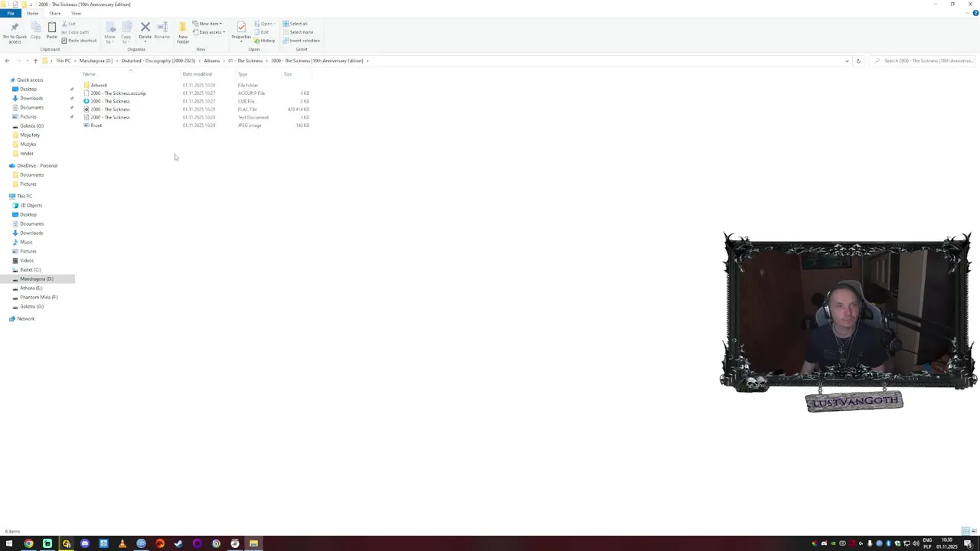Open the New item dropdown

[x=207, y=24]
